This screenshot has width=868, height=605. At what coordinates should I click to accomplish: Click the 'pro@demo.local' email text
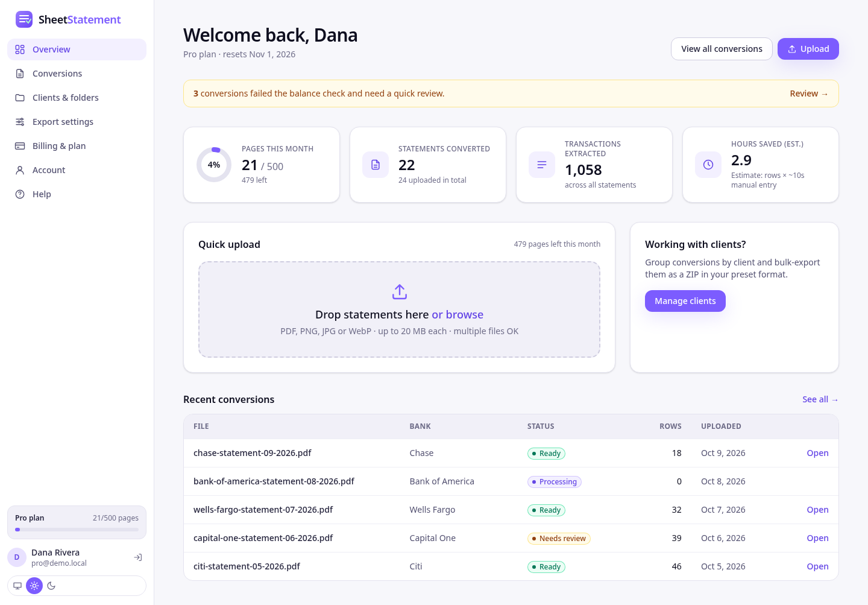point(59,563)
